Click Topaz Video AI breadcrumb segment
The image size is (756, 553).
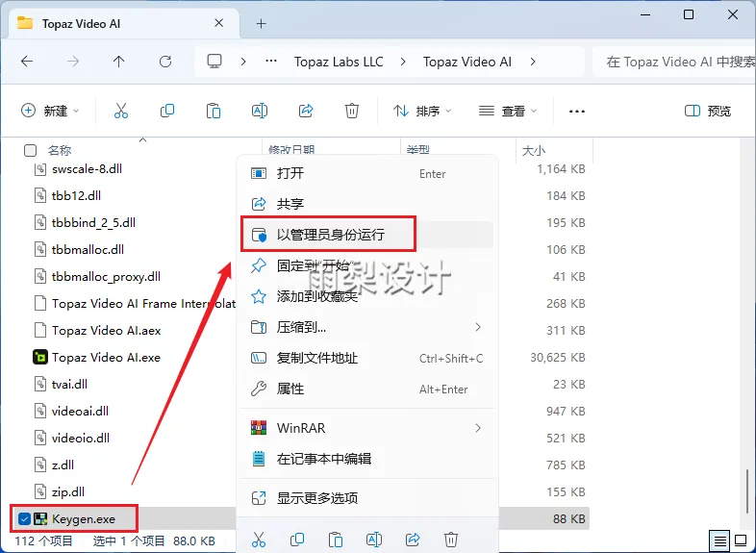(467, 62)
